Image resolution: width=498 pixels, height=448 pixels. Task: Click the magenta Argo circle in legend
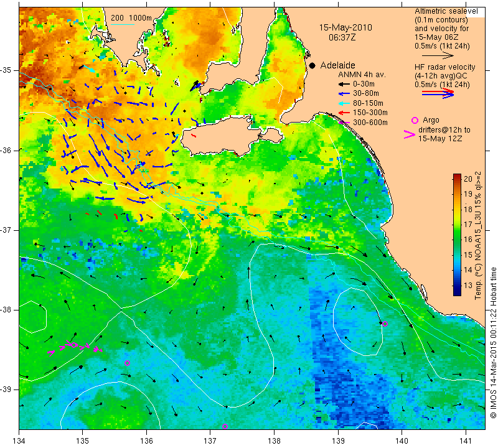(415, 120)
